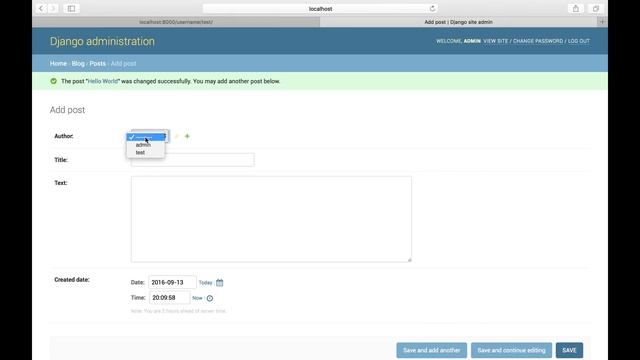Choose admin in the Author dropdown
This screenshot has height=360, width=640.
146,145
